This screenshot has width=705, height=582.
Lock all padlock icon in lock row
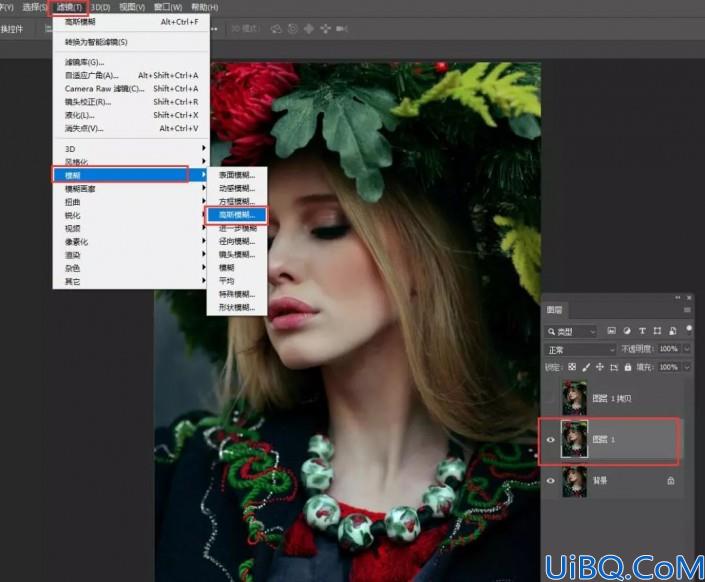628,367
